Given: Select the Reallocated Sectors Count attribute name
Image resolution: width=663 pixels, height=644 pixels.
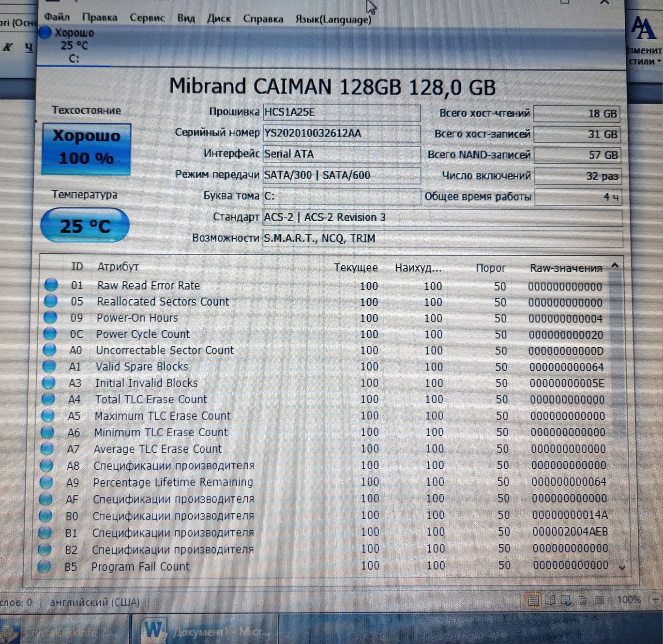Looking at the screenshot, I should click(x=163, y=301).
